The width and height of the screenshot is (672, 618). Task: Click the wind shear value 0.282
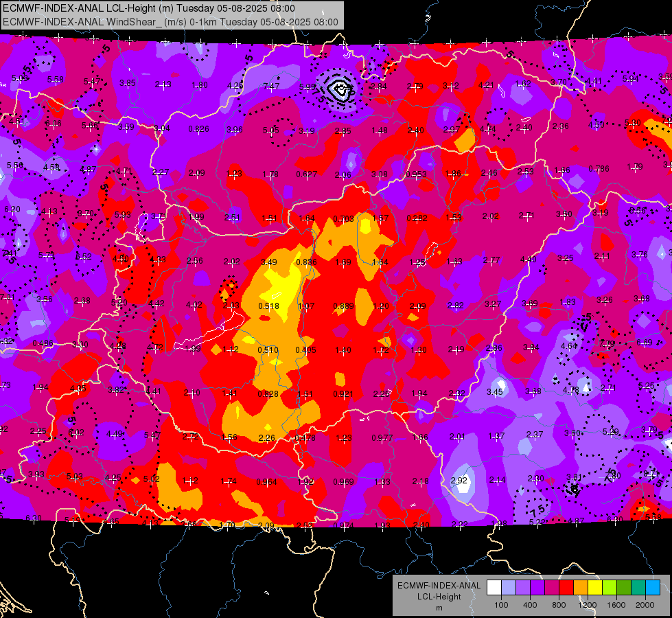(x=417, y=218)
